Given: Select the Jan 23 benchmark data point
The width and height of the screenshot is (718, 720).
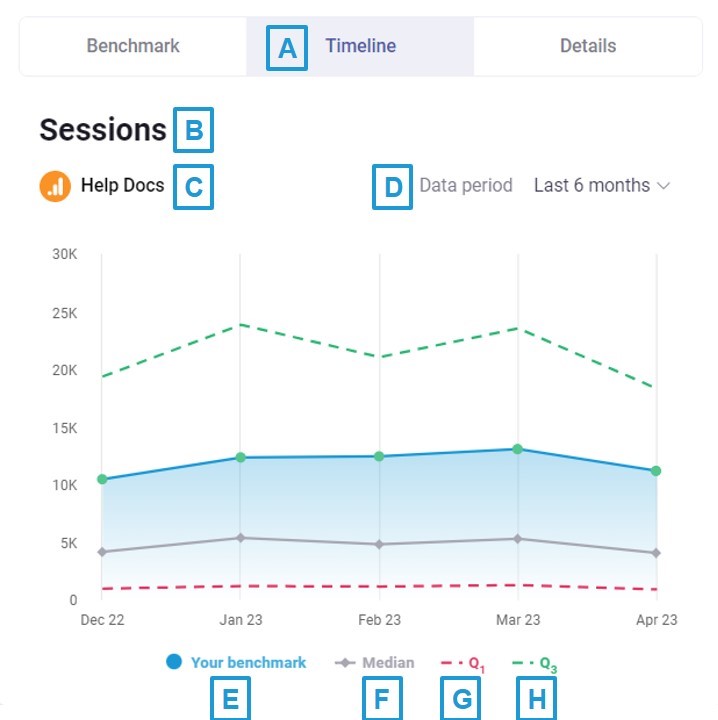Looking at the screenshot, I should tap(240, 457).
